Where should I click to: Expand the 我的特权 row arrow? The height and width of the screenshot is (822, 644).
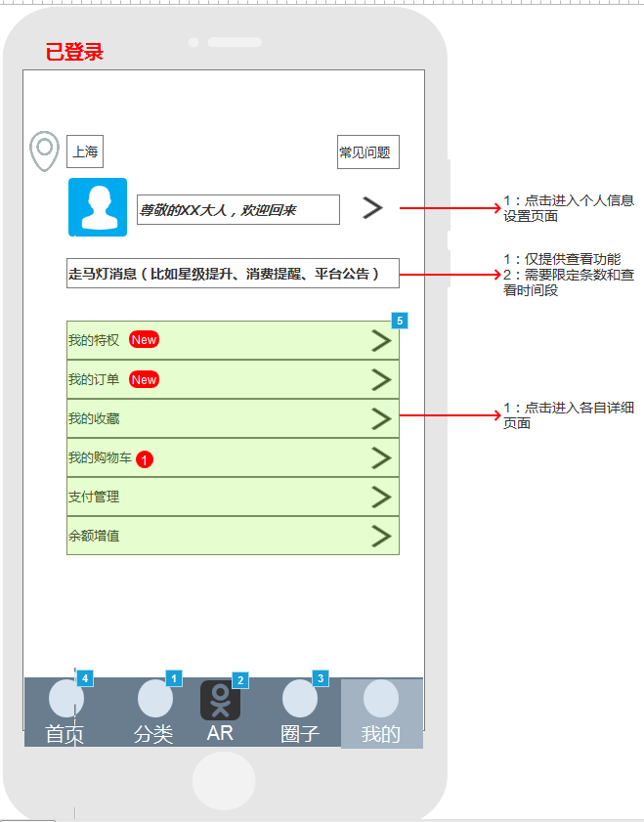pyautogui.click(x=381, y=340)
